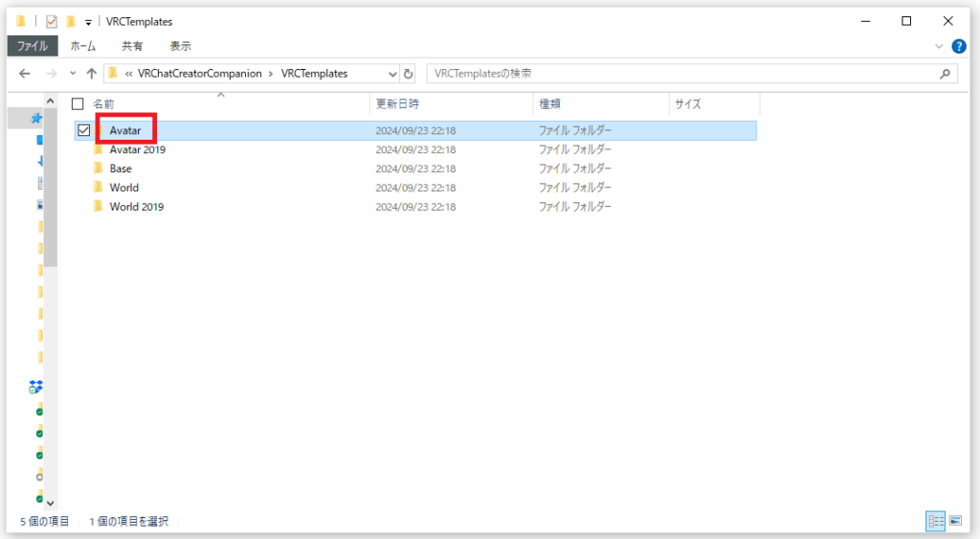Viewport: 980px width, 539px height.
Task: Click the Forward navigation arrow
Action: 52,74
